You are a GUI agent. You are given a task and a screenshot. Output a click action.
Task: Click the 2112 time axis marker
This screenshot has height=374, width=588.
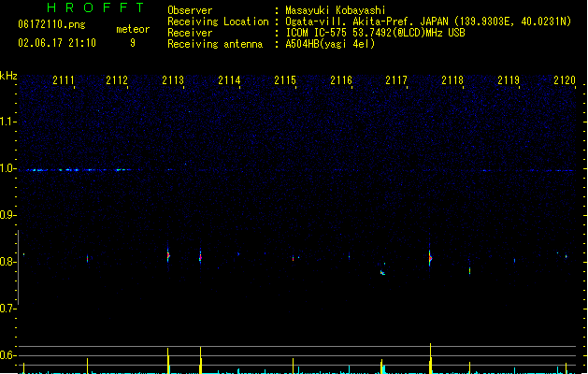[x=117, y=80]
